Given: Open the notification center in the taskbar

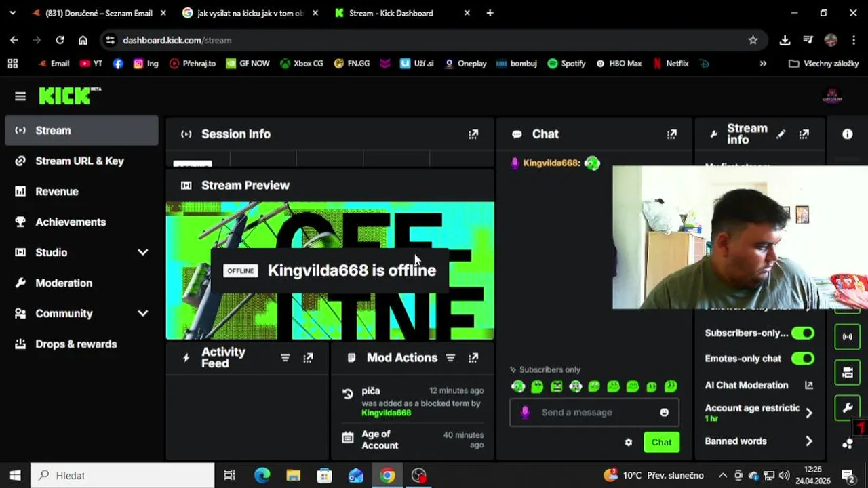Looking at the screenshot, I should [848, 475].
